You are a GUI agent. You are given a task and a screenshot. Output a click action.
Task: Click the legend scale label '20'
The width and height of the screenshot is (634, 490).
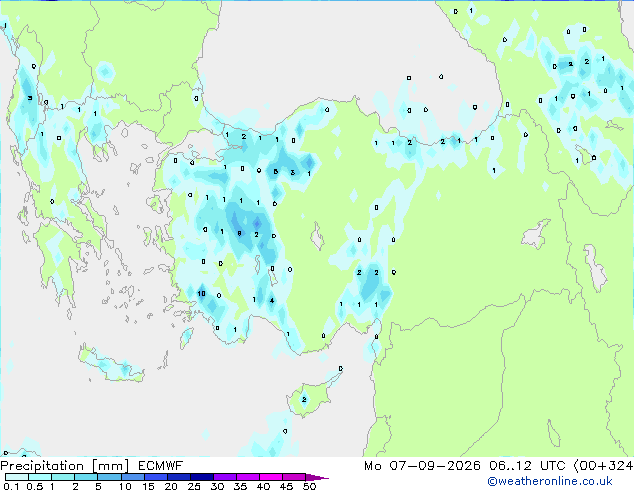pos(171,486)
